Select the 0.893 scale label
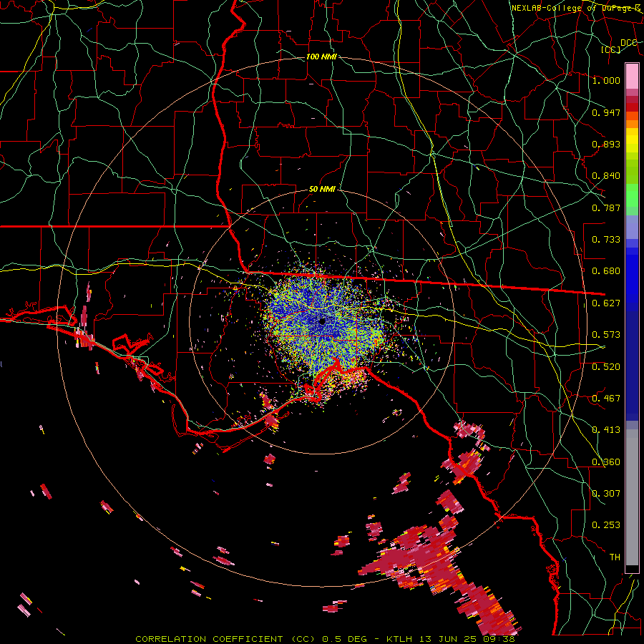Image resolution: width=644 pixels, height=644 pixels. point(606,144)
